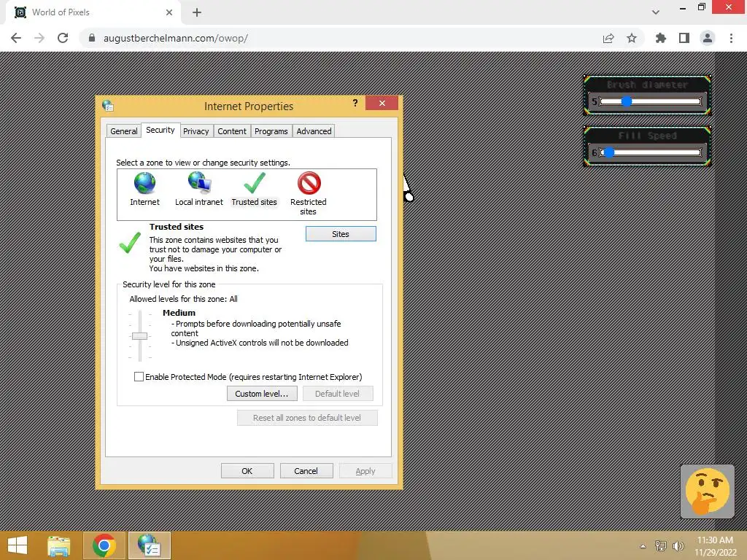
Task: Click the World of Pixels browser tab
Action: [93, 12]
